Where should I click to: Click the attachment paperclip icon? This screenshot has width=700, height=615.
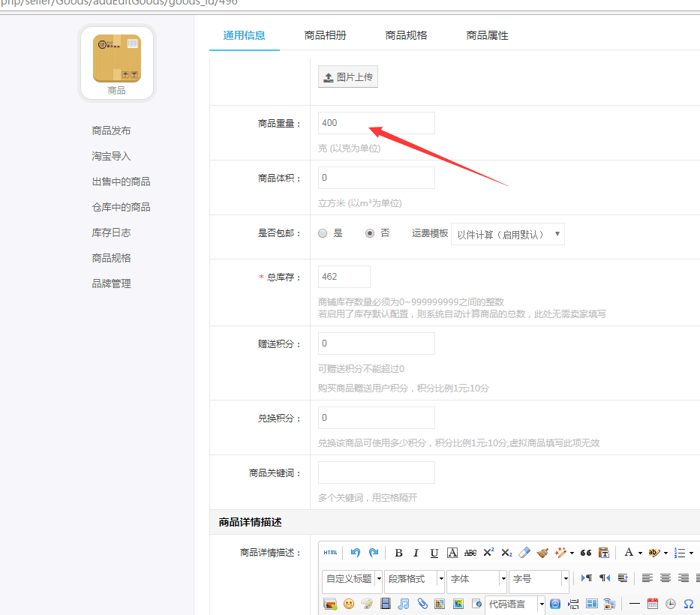[x=422, y=604]
